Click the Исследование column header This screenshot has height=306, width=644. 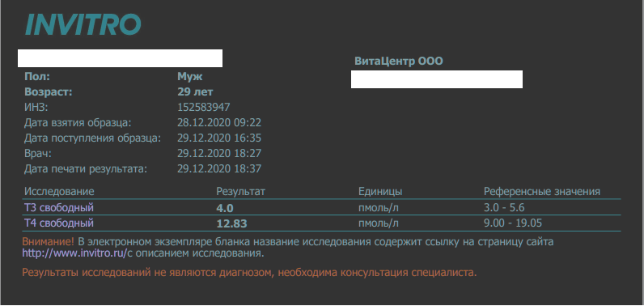[x=59, y=191]
